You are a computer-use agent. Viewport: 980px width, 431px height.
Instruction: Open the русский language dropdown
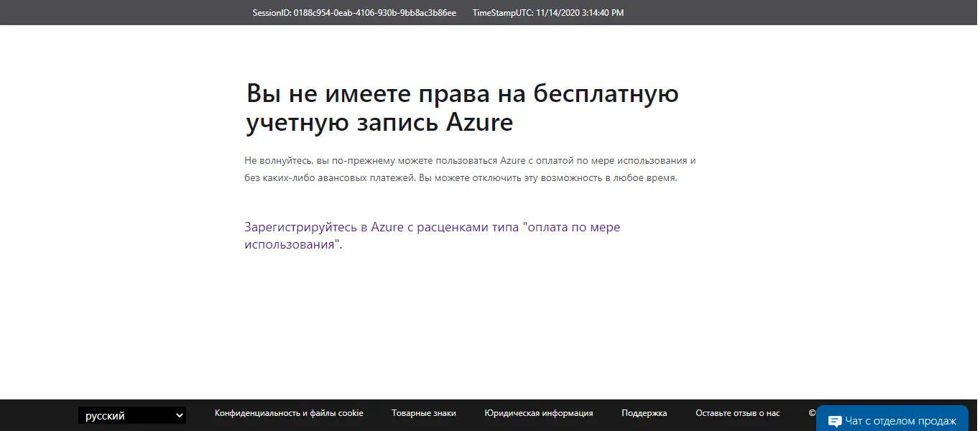point(132,415)
